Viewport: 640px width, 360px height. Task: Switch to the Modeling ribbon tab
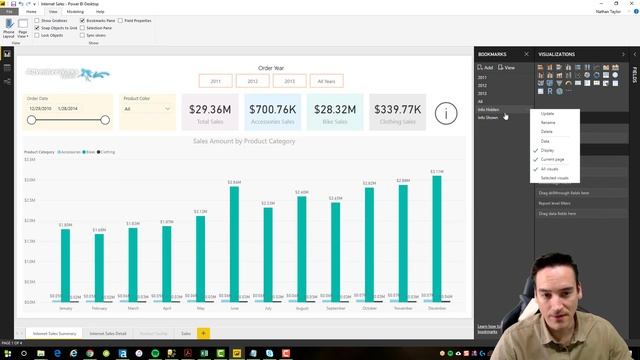coord(75,11)
